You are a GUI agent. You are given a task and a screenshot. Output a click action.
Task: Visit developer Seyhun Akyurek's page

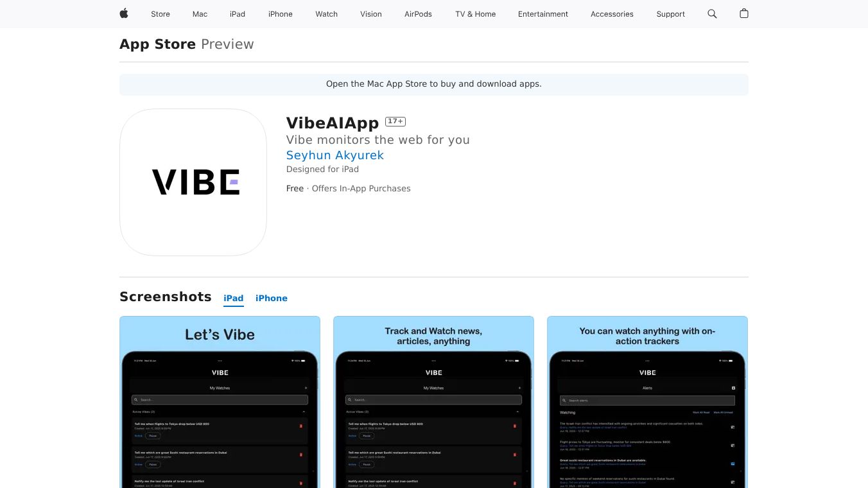335,155
